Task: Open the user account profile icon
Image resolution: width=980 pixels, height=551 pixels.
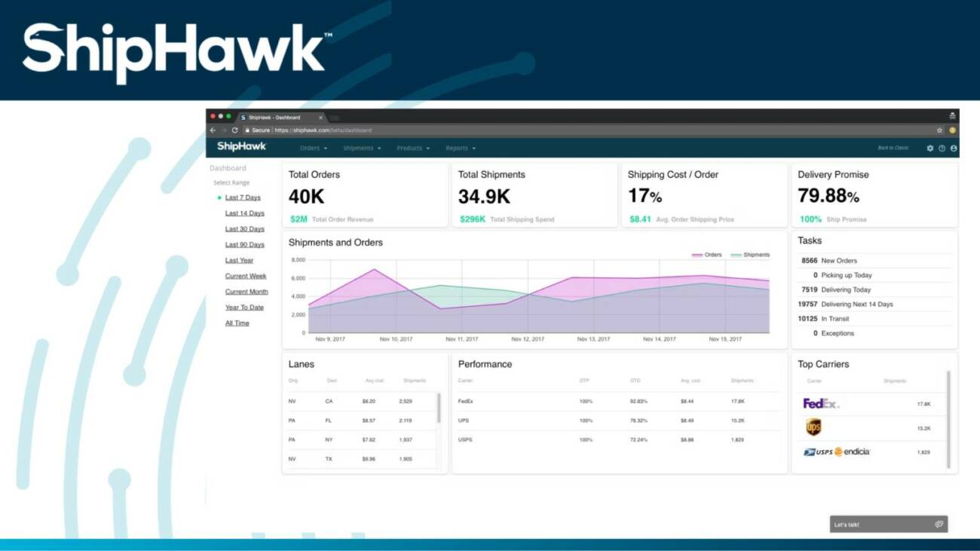Action: (x=954, y=148)
